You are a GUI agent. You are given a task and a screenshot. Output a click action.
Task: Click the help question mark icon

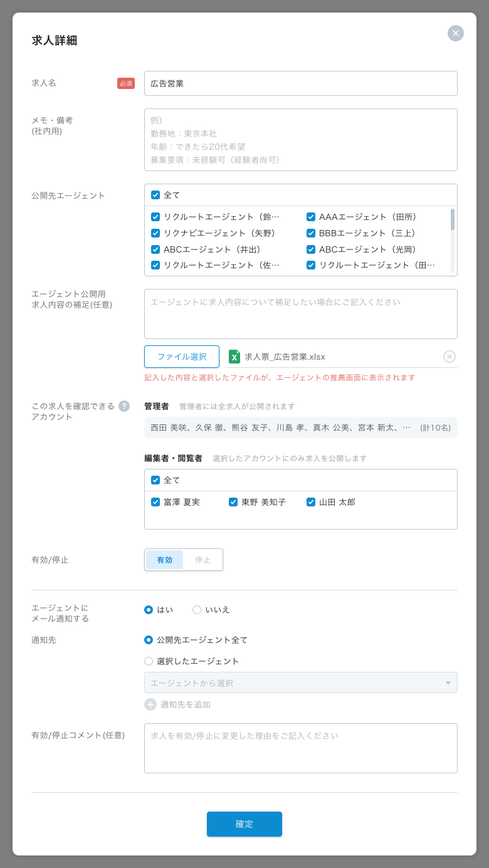tap(124, 406)
